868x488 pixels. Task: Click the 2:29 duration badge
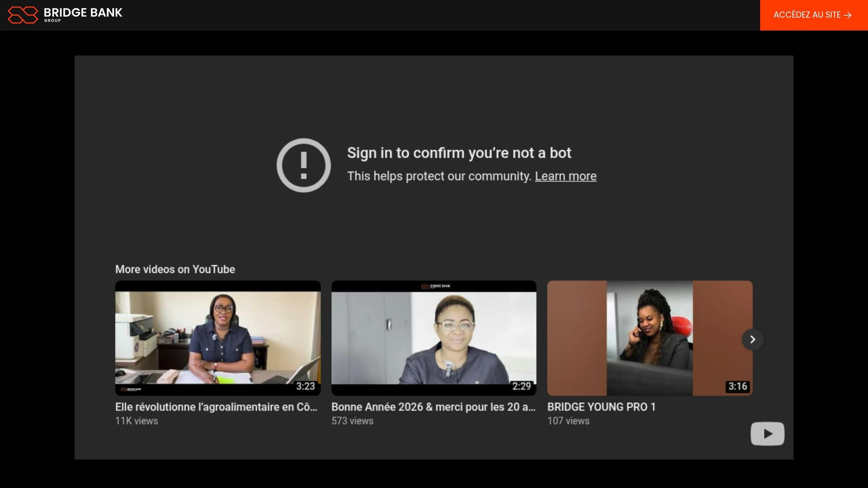pos(521,386)
